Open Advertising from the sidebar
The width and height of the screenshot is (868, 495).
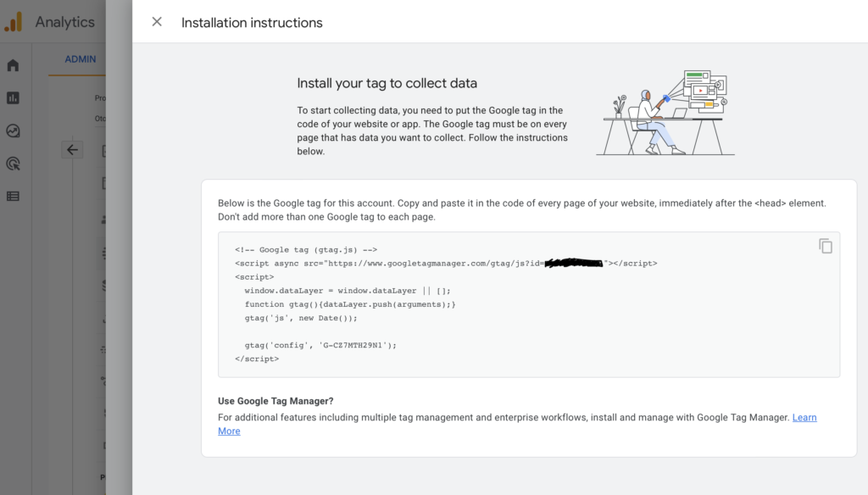pyautogui.click(x=13, y=164)
